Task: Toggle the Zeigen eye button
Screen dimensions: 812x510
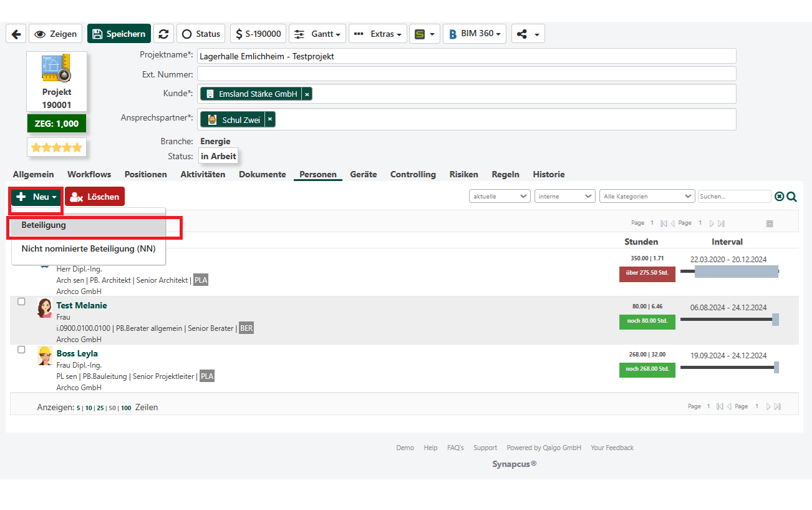Action: click(x=56, y=34)
